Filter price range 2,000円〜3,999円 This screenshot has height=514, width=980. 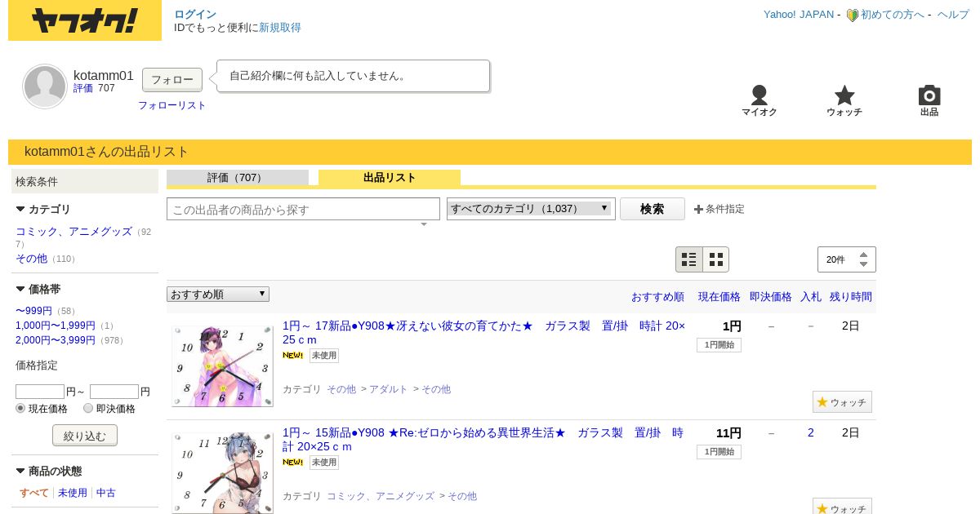click(56, 340)
